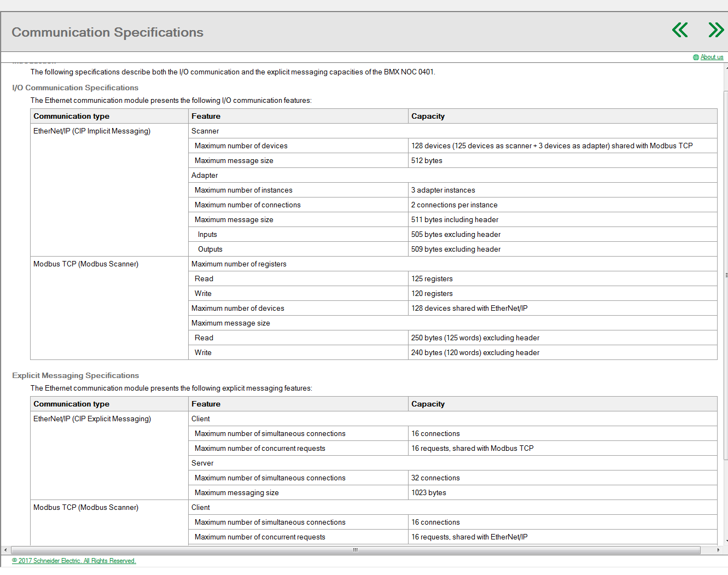Go to previous topic with double-left arrows

(x=680, y=30)
